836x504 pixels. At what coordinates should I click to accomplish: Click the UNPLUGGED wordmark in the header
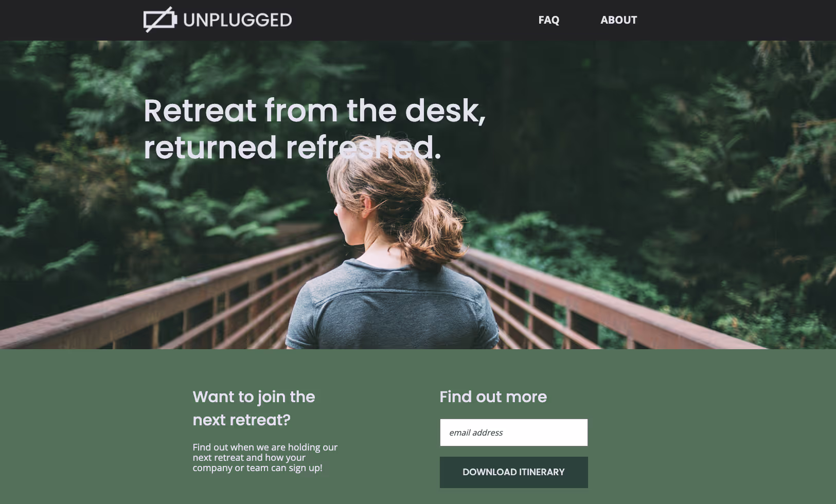(237, 20)
